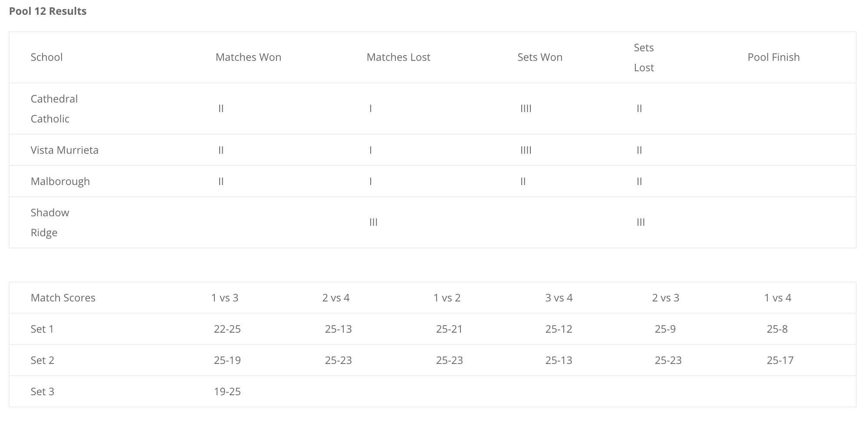868x423 pixels.
Task: Select the Sets Won column header
Action: 540,57
